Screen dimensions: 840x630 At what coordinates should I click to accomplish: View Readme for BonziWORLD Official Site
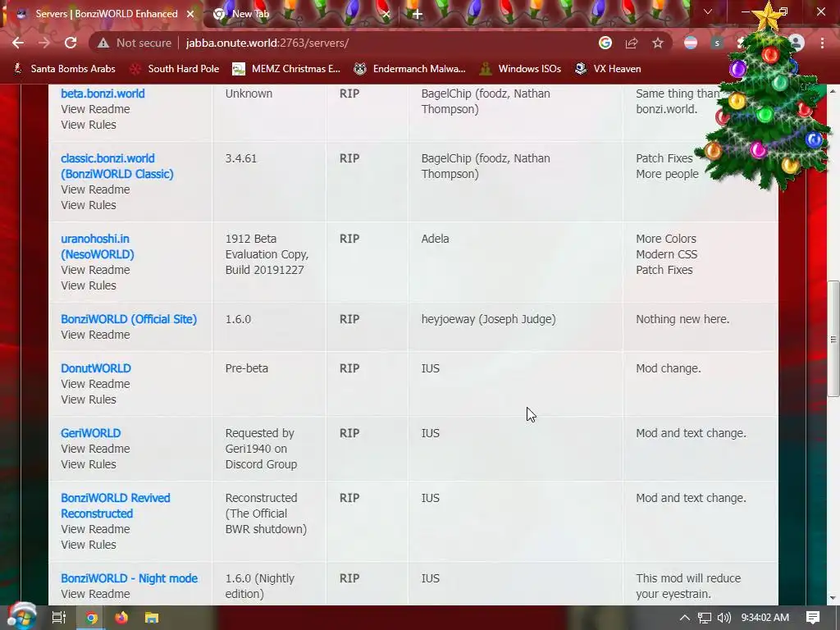[95, 335]
